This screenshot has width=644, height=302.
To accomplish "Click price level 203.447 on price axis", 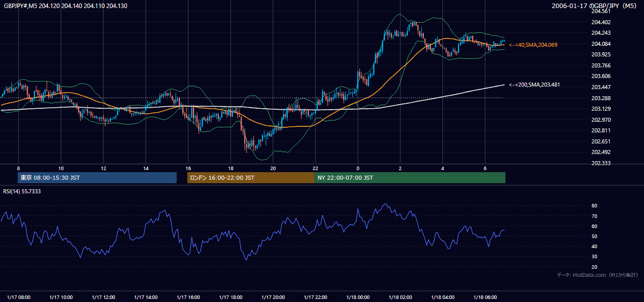I will click(x=601, y=87).
